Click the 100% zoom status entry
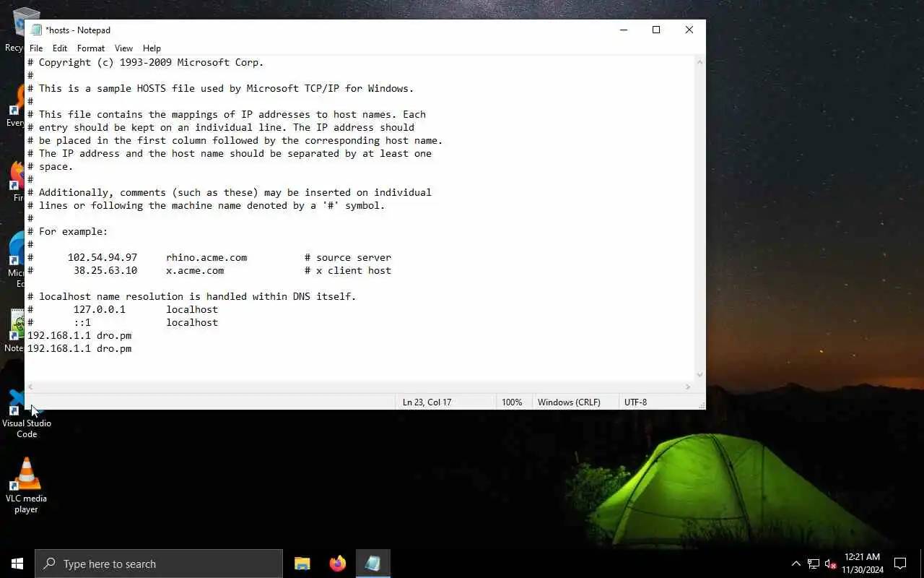This screenshot has height=578, width=924. point(512,402)
